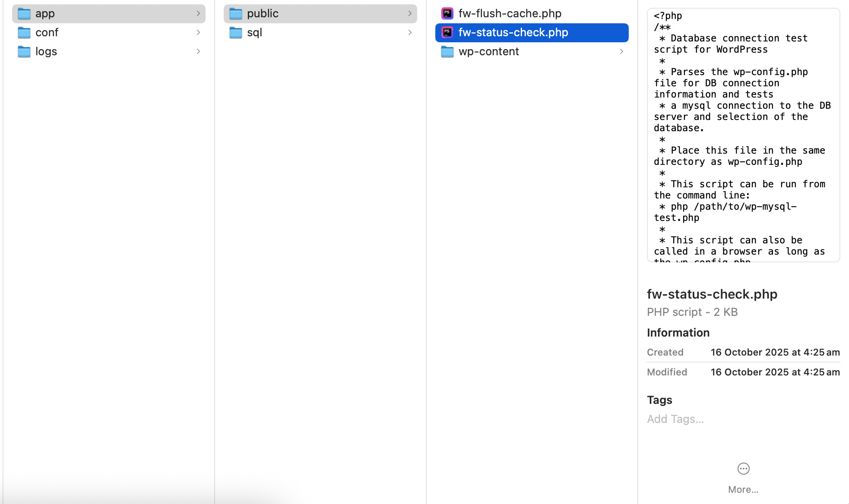Click the PHP code preview thumbnail

pyautogui.click(x=743, y=135)
